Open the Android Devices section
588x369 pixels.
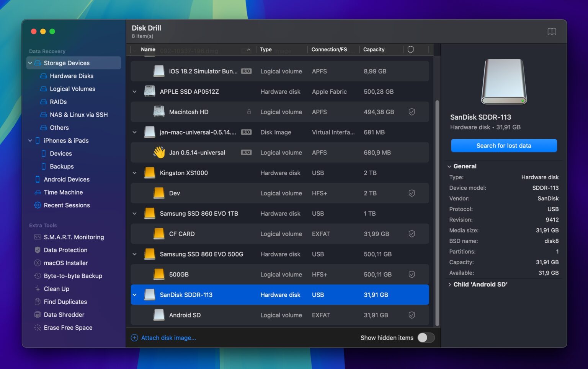[67, 179]
